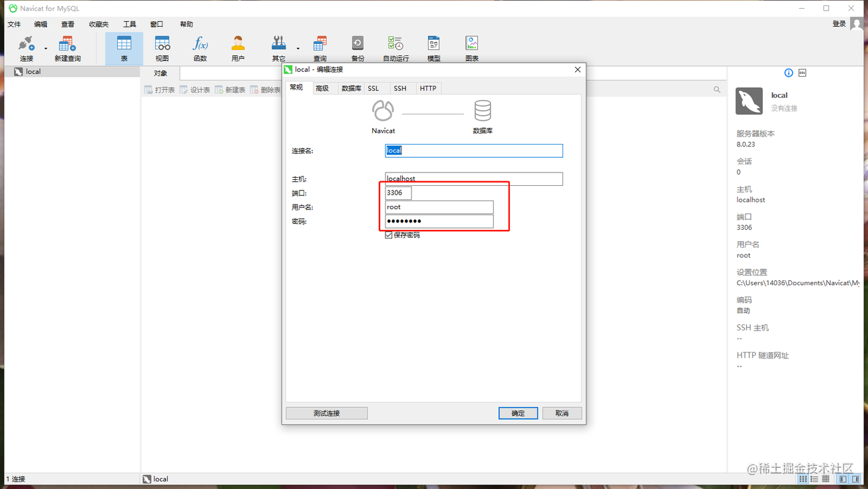This screenshot has height=489, width=868.
Task: Click the Automation schedule icon
Action: pos(395,45)
